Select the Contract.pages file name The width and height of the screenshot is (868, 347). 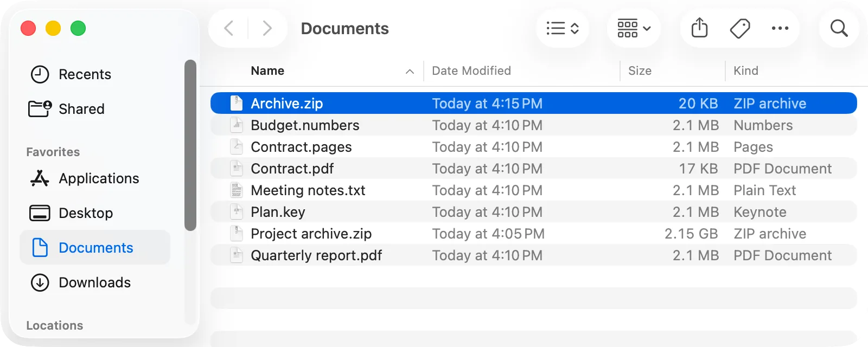[301, 147]
